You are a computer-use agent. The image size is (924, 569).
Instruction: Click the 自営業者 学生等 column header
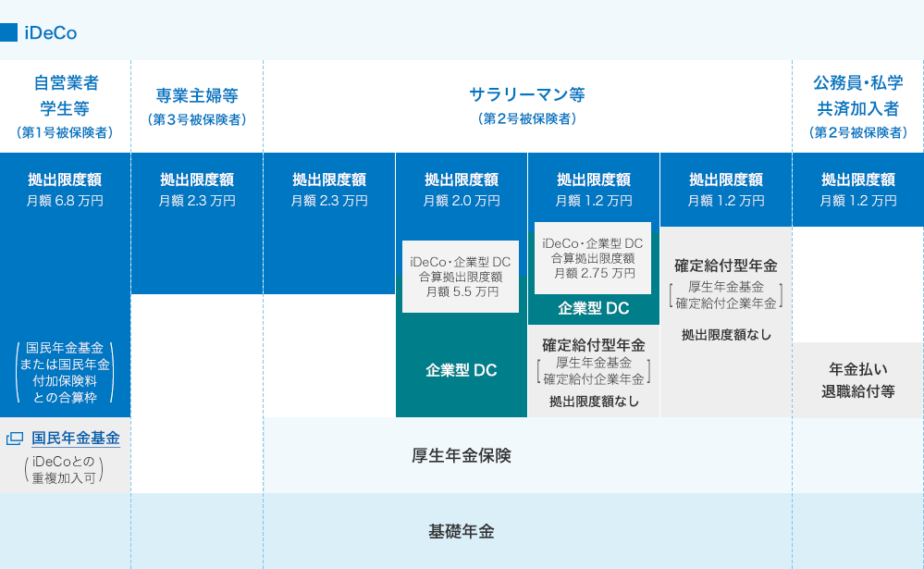pos(66,95)
